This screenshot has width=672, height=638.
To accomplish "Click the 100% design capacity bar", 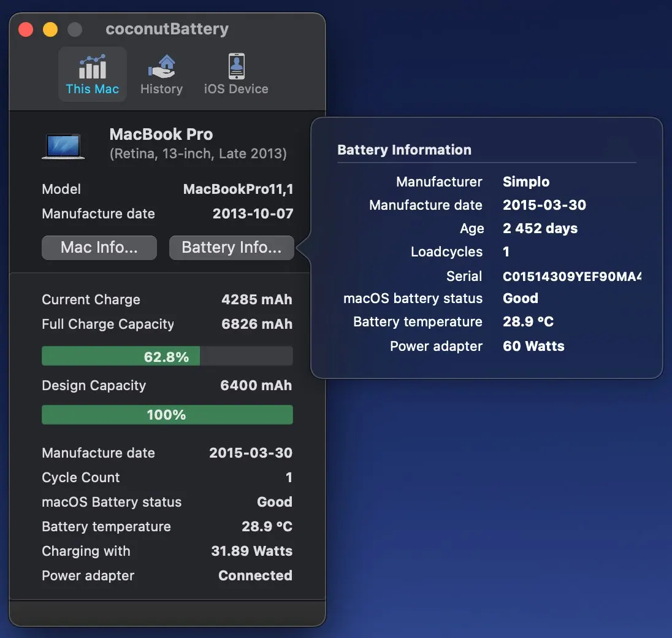I will point(167,415).
